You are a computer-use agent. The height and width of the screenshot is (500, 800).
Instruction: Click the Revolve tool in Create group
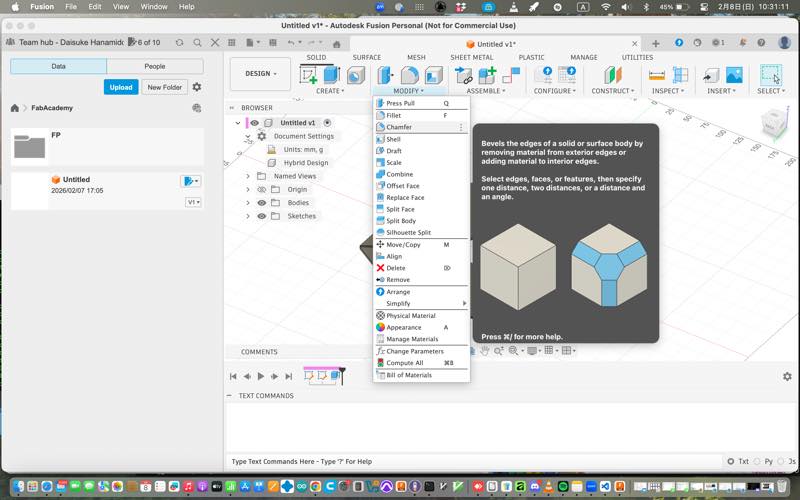pyautogui.click(x=356, y=75)
